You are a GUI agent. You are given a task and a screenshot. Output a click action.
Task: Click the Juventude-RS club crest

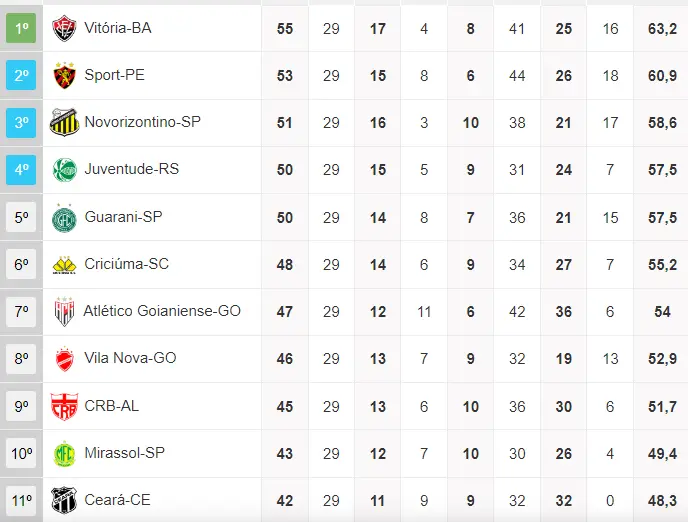(65, 170)
